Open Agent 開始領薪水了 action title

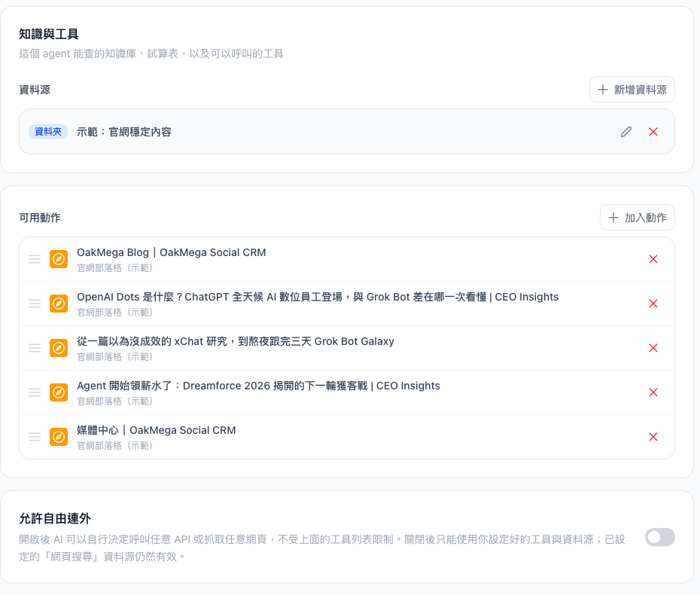[x=258, y=386]
